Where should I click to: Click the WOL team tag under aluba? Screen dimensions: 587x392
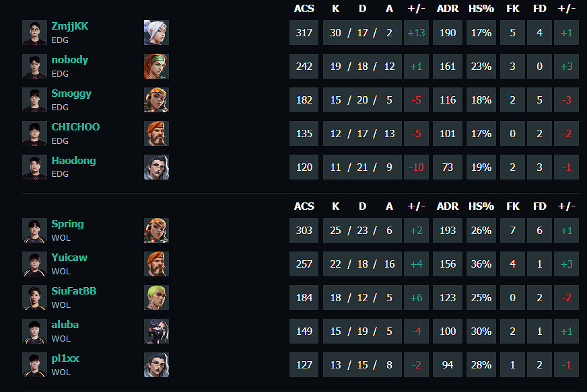pyautogui.click(x=61, y=338)
